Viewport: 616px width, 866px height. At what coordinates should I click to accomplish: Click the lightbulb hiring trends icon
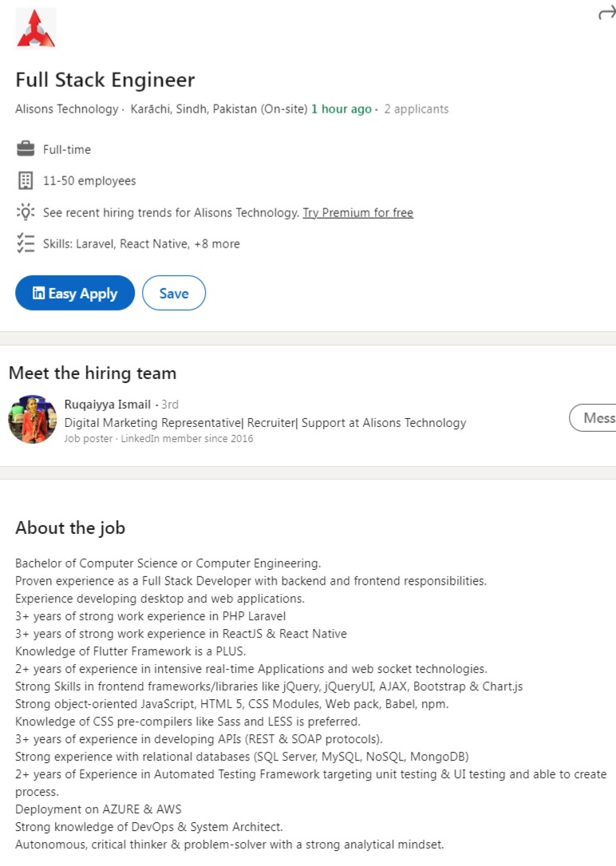click(26, 212)
